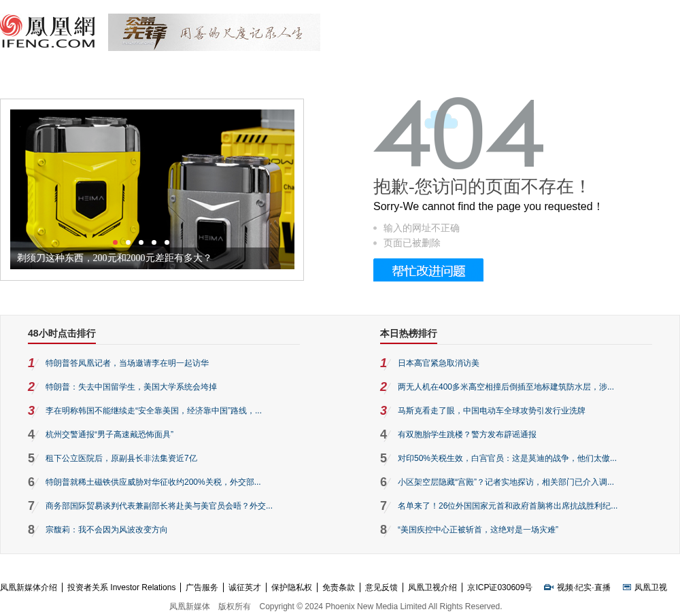Select the third carousel dot
Screen dimensions: 680x616
pos(141,242)
